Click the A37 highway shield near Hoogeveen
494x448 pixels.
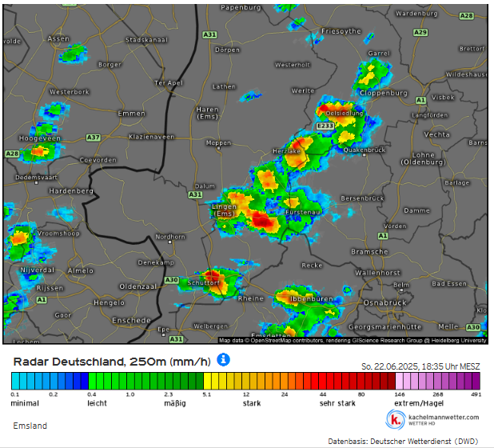click(94, 138)
